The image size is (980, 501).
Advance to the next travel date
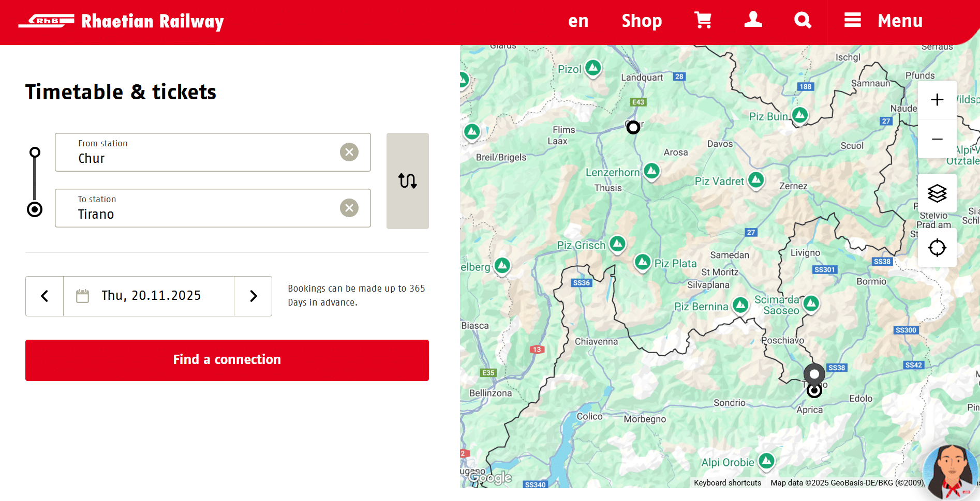click(253, 296)
